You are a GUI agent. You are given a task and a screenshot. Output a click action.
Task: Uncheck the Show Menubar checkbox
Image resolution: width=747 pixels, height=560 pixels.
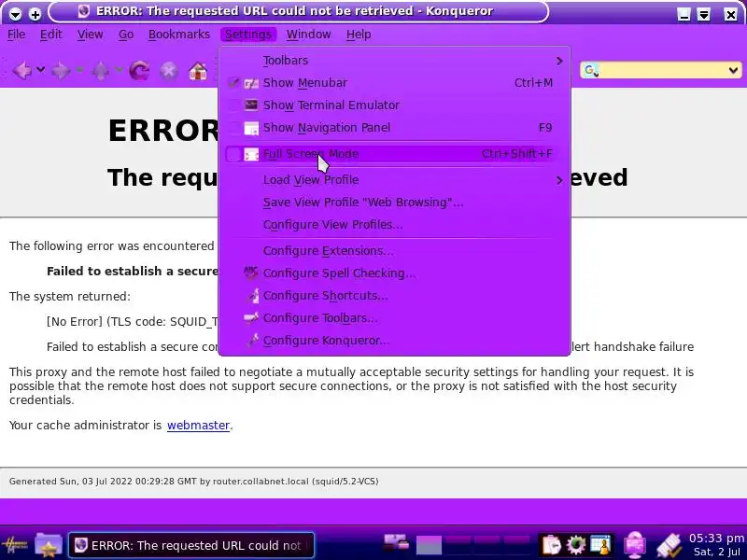click(233, 83)
